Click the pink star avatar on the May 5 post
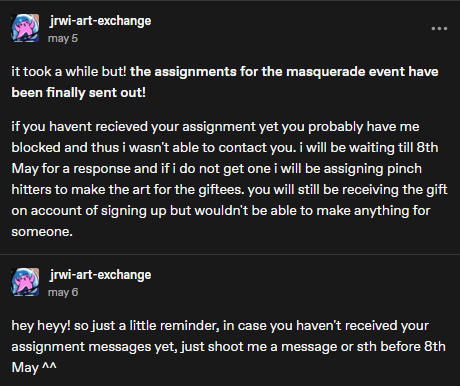 pos(25,28)
